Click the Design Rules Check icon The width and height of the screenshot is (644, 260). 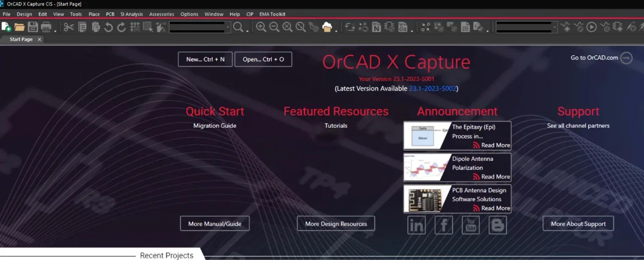478,27
